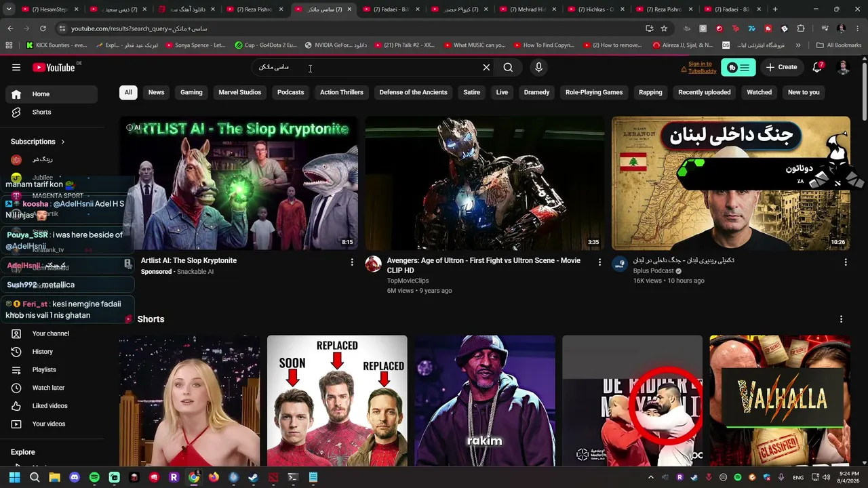Reload the page
Viewport: 868px width, 488px height.
click(43, 28)
